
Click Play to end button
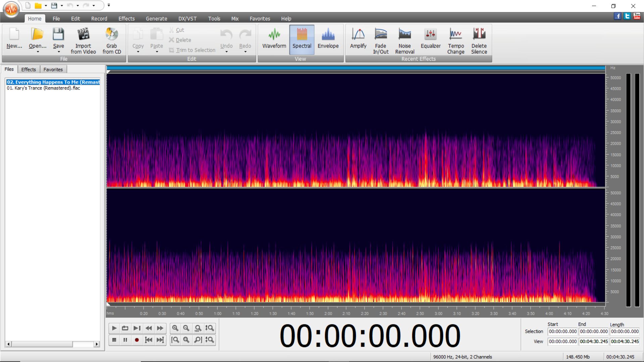pyautogui.click(x=137, y=328)
